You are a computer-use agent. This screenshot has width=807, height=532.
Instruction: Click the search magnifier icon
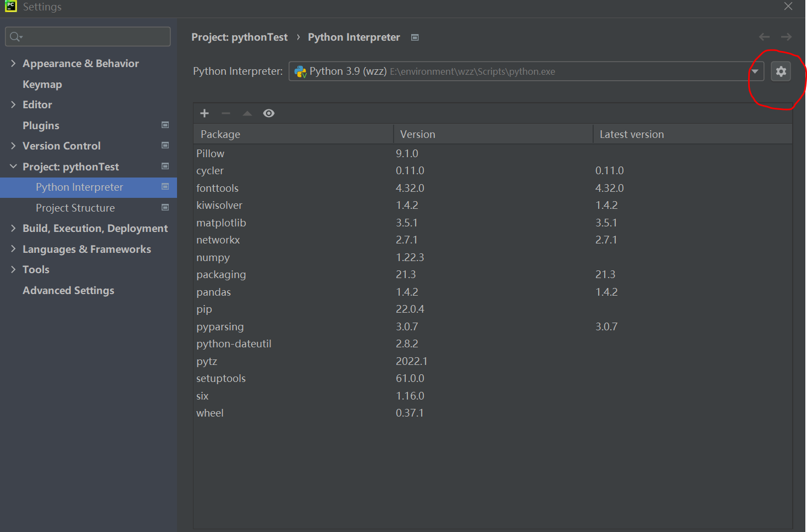(x=15, y=37)
